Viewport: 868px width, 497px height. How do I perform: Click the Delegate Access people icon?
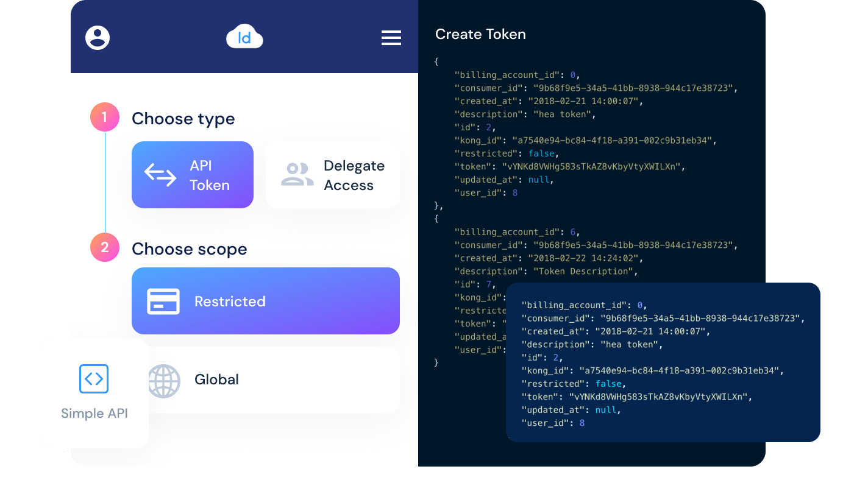click(297, 175)
